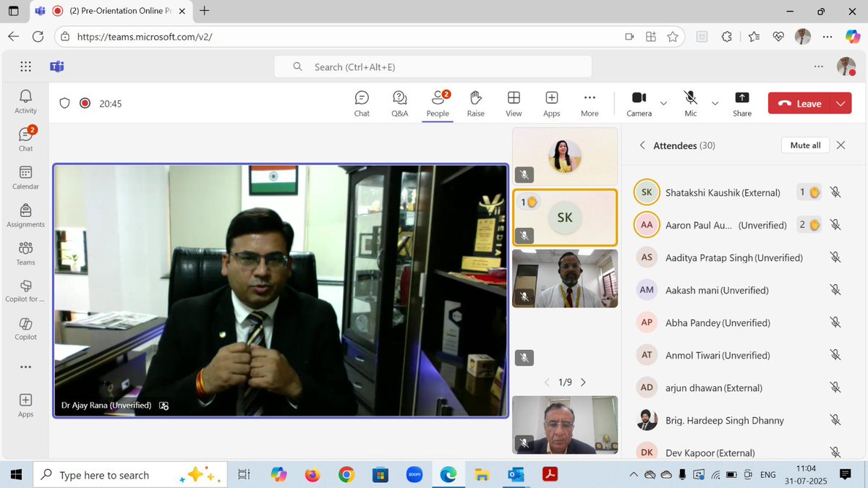Toggle mic for Anmol Tiwari
The image size is (868, 488).
835,355
